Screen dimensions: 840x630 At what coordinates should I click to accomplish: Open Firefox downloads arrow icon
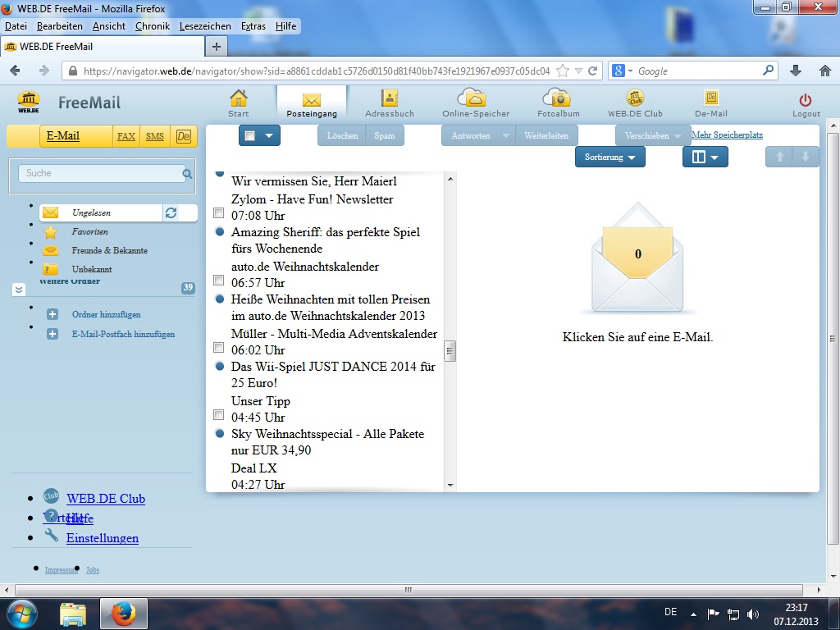[x=796, y=71]
